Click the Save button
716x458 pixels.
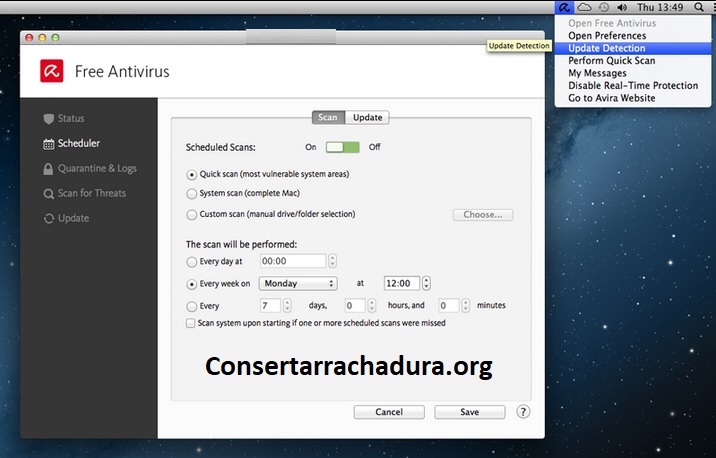click(x=469, y=412)
